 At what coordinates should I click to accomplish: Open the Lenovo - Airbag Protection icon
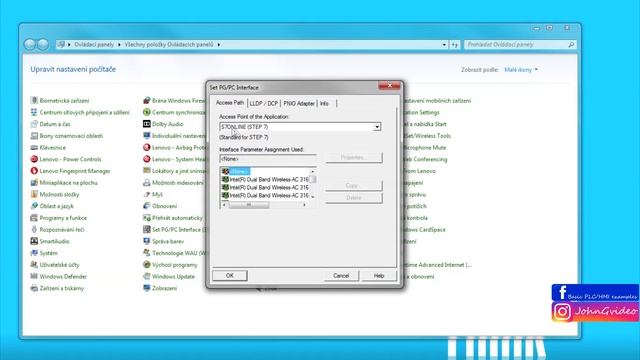147,147
